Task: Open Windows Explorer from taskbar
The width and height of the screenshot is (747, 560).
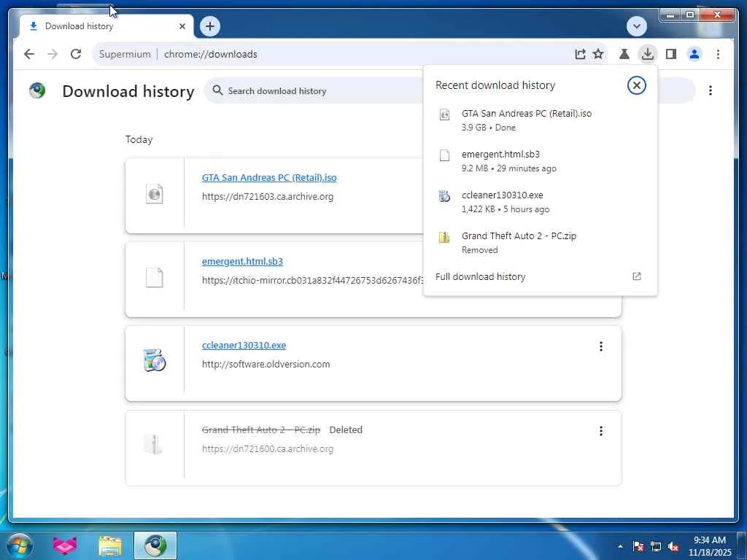Action: click(x=110, y=545)
